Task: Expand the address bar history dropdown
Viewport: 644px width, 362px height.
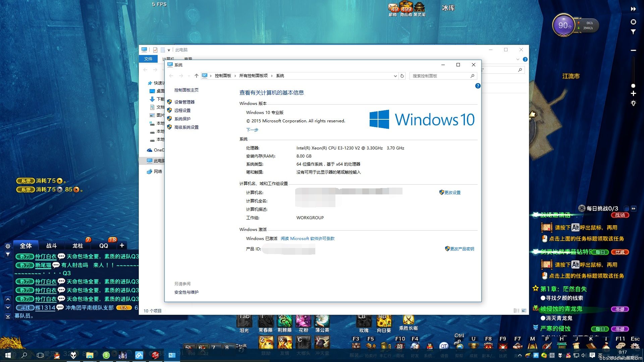Action: pyautogui.click(x=395, y=76)
